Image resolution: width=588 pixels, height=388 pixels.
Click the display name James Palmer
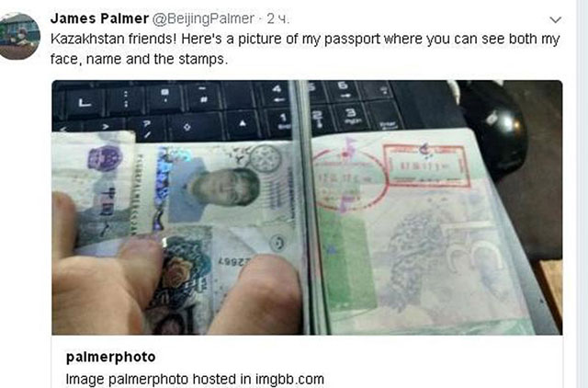[99, 18]
